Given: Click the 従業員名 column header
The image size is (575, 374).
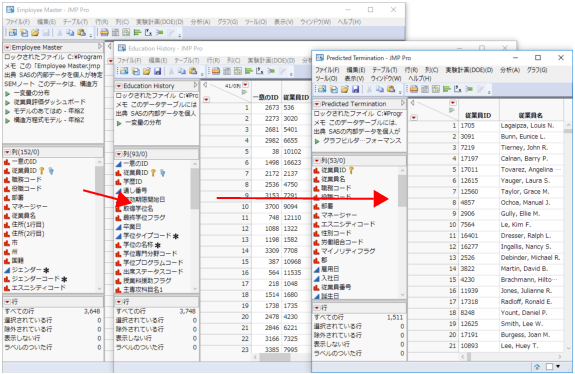Looking at the screenshot, I should pos(531,116).
